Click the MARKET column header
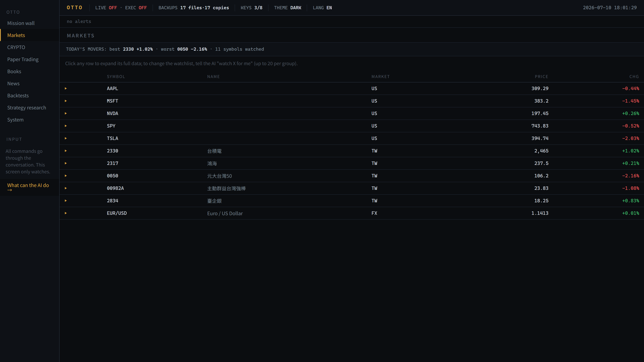The height and width of the screenshot is (362, 644). click(x=381, y=77)
